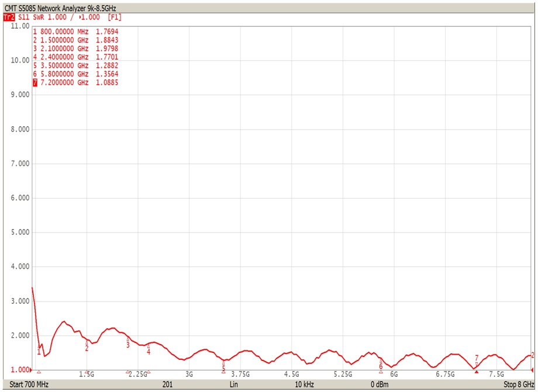Viewport: 538px width, 392px height.
Task: Click the S11 measurement parameter
Action: [23, 18]
